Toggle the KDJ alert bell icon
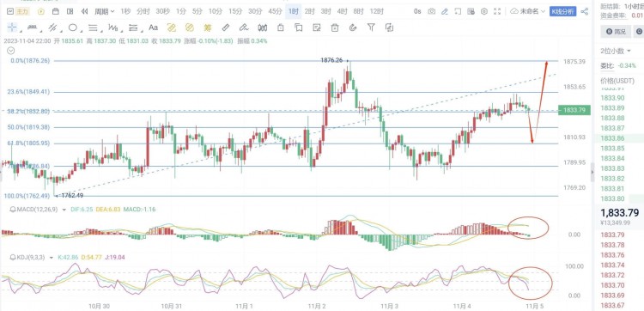The image size is (644, 311). pos(13,257)
